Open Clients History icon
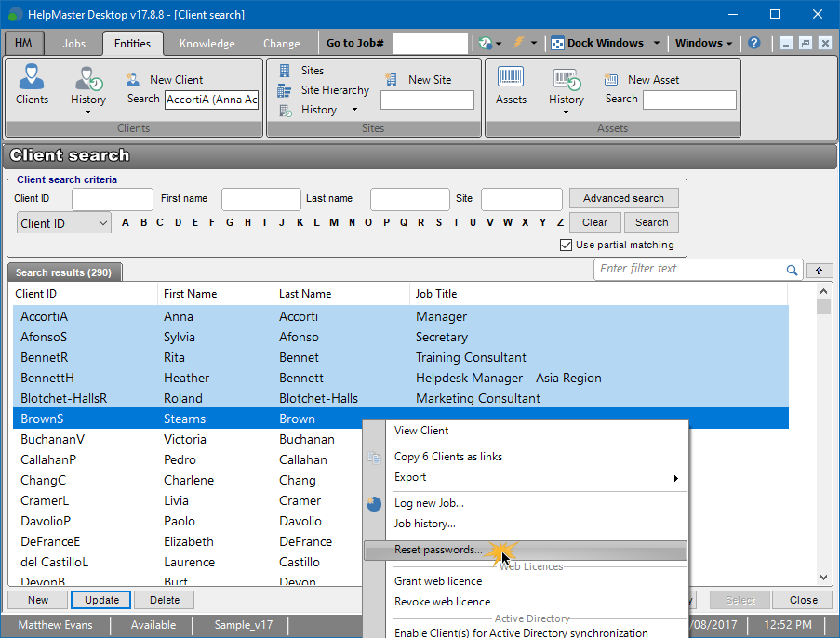Screen dimensions: 840x638 pyautogui.click(x=88, y=78)
